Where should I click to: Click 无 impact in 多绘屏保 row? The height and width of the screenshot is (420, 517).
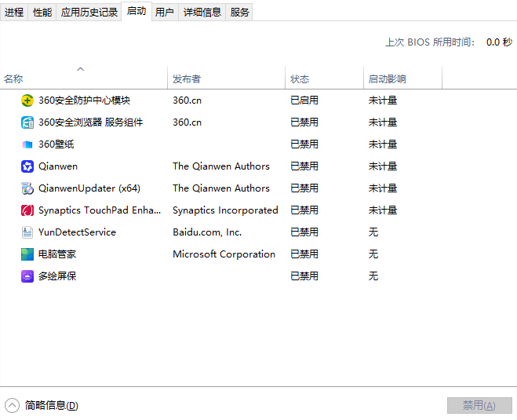(373, 276)
